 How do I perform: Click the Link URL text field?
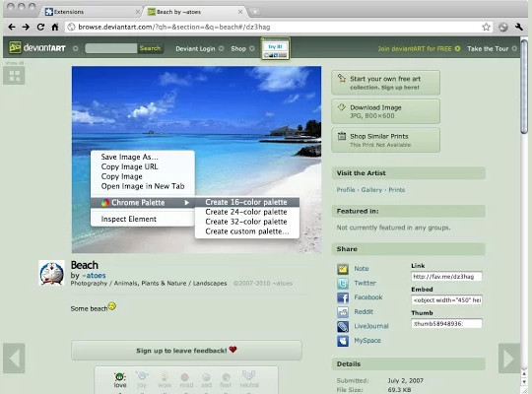pyautogui.click(x=446, y=277)
